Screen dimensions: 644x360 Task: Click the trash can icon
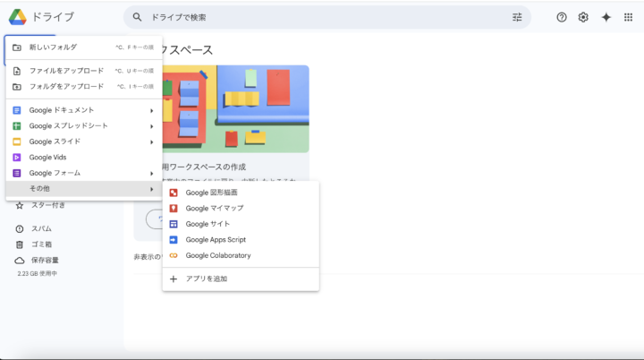tap(20, 244)
